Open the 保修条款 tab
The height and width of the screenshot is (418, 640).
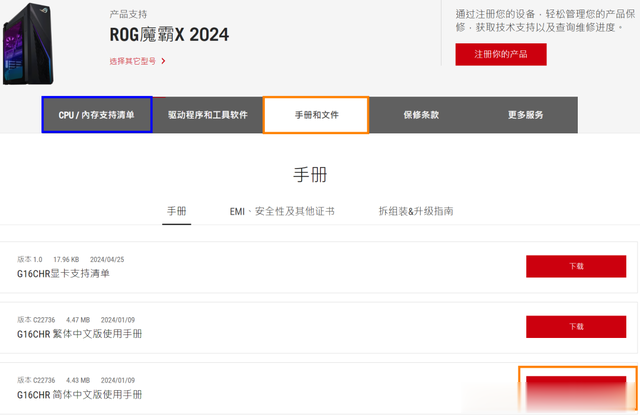[421, 115]
